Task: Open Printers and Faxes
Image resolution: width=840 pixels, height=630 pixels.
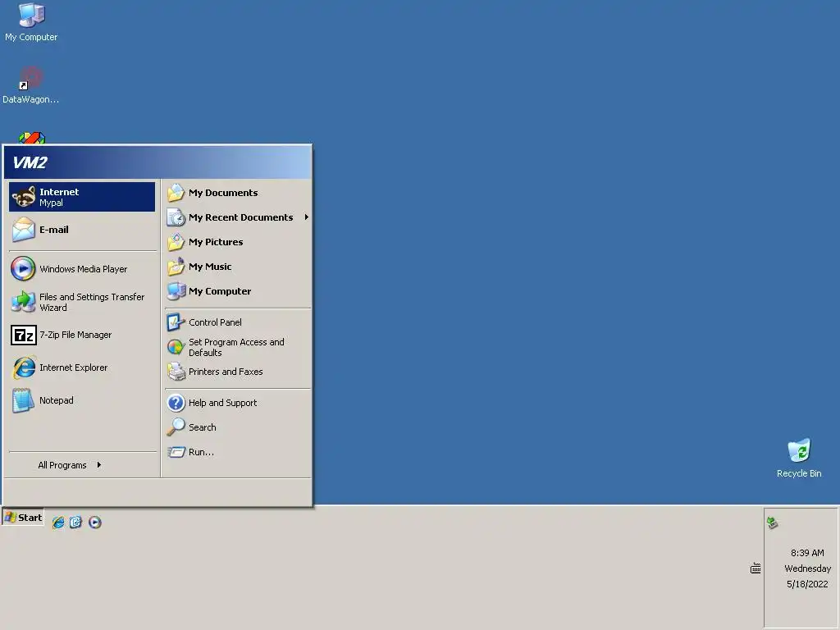Action: pyautogui.click(x=237, y=372)
